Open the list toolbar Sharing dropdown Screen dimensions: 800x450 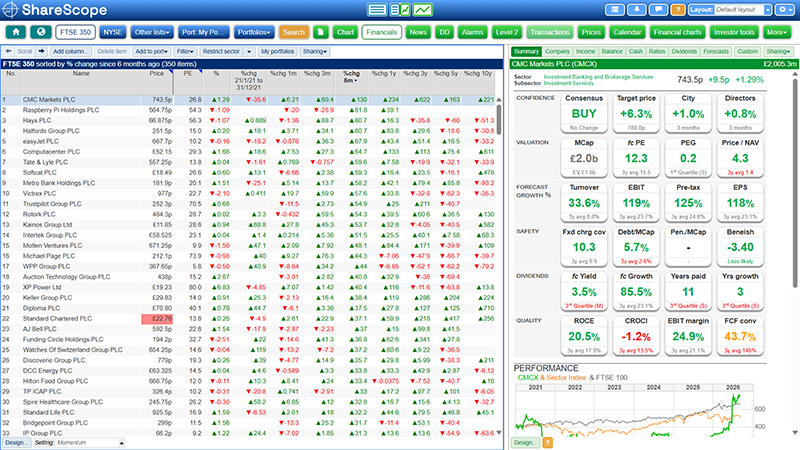click(x=315, y=52)
